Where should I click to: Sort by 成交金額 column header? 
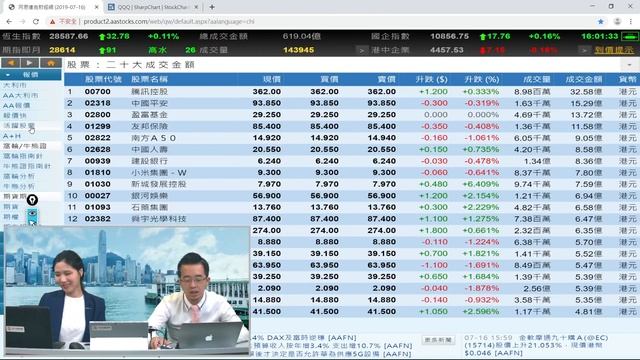(584, 79)
